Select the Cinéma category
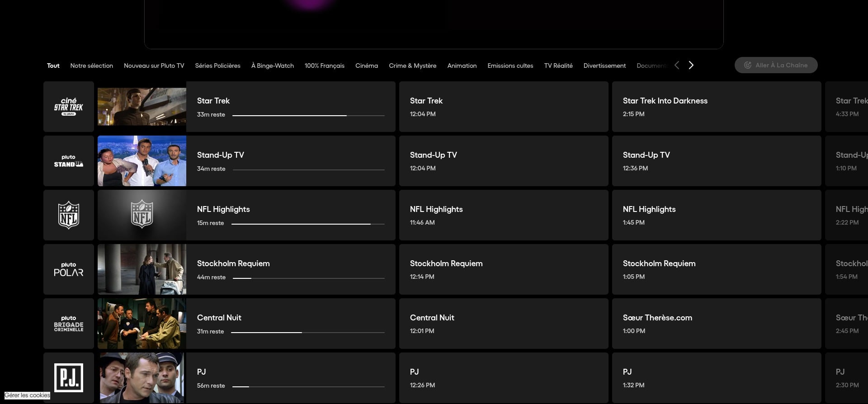The width and height of the screenshot is (868, 404). coord(367,66)
